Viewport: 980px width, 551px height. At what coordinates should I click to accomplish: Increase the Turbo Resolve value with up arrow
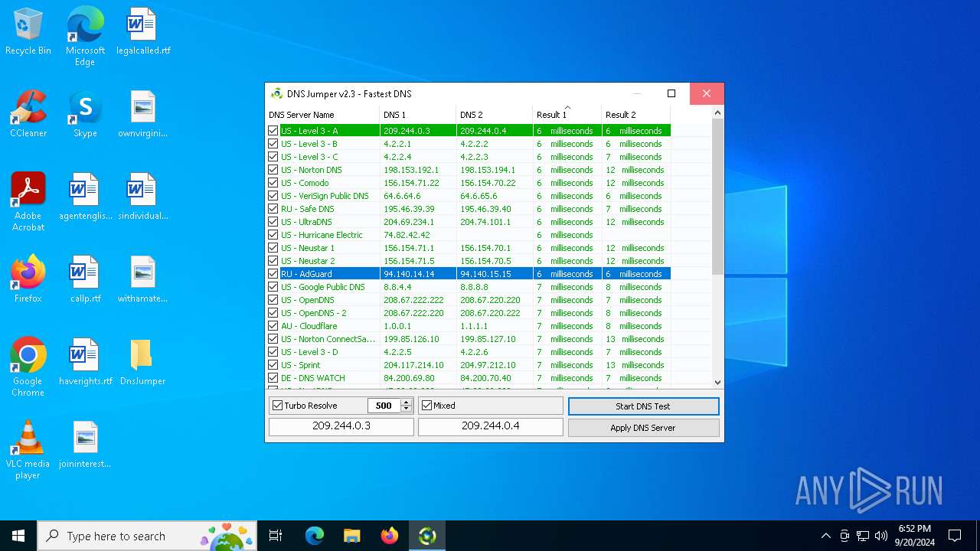pos(407,403)
